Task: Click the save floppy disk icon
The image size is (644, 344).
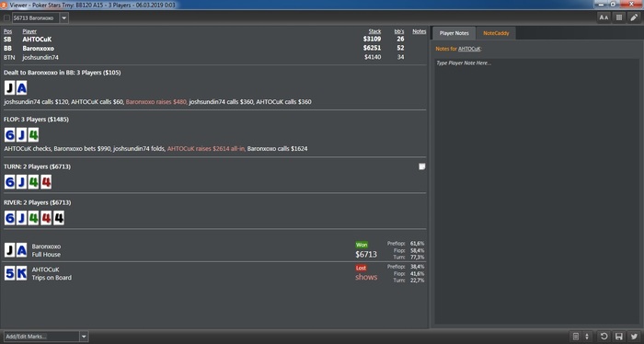Action: coord(618,337)
